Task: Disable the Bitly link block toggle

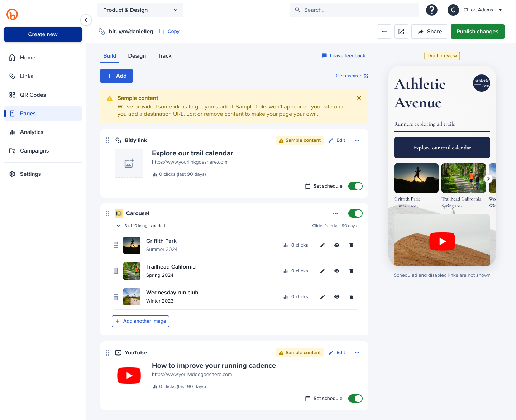Action: (x=355, y=186)
